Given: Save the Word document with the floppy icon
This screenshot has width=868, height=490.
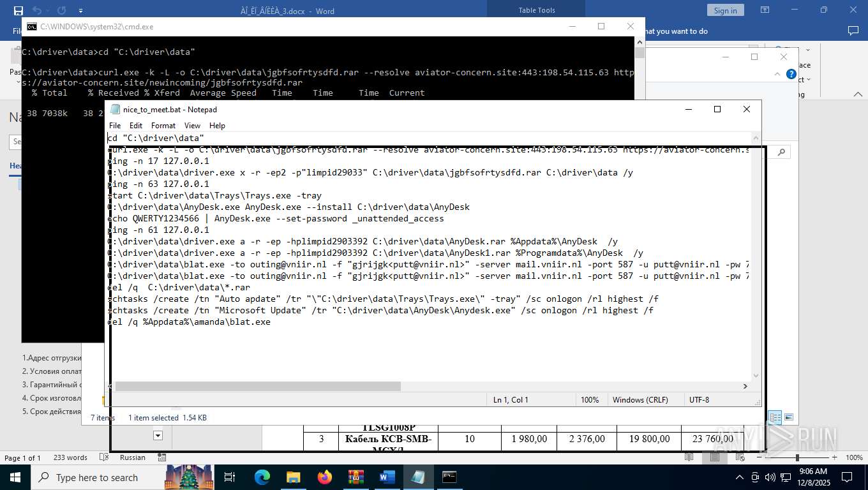Looking at the screenshot, I should click(x=18, y=10).
